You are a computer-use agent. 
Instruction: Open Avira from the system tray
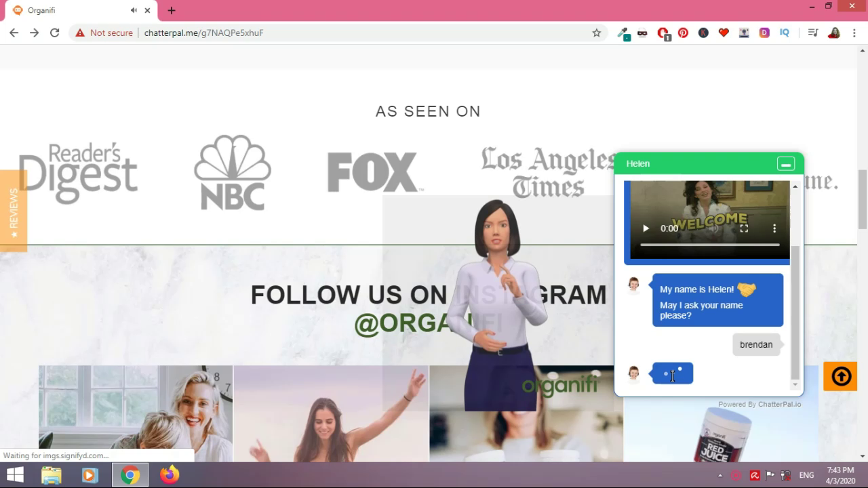755,475
